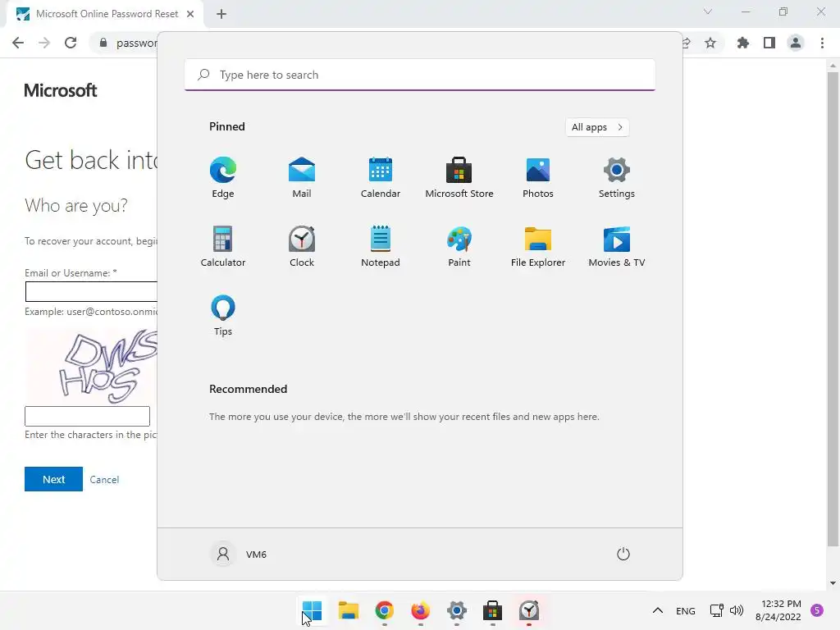Image resolution: width=840 pixels, height=630 pixels.
Task: Click the Windows Start button on taskbar
Action: 312,610
